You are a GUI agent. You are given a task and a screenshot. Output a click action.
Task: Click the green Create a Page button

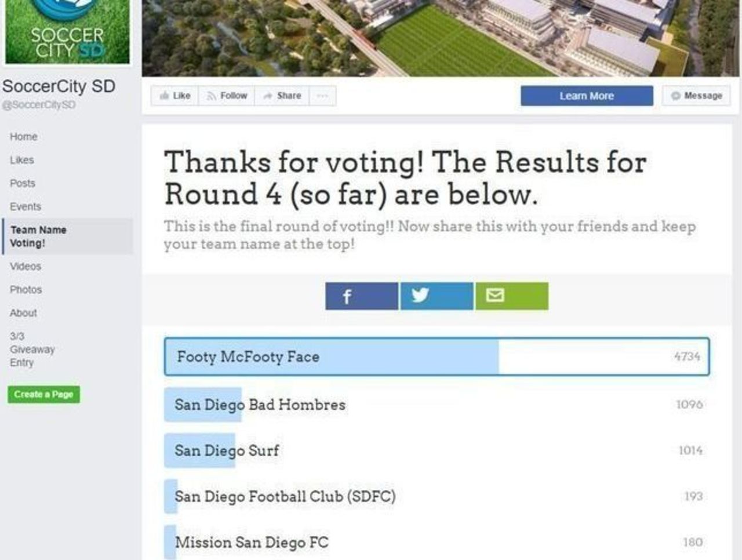coord(43,394)
